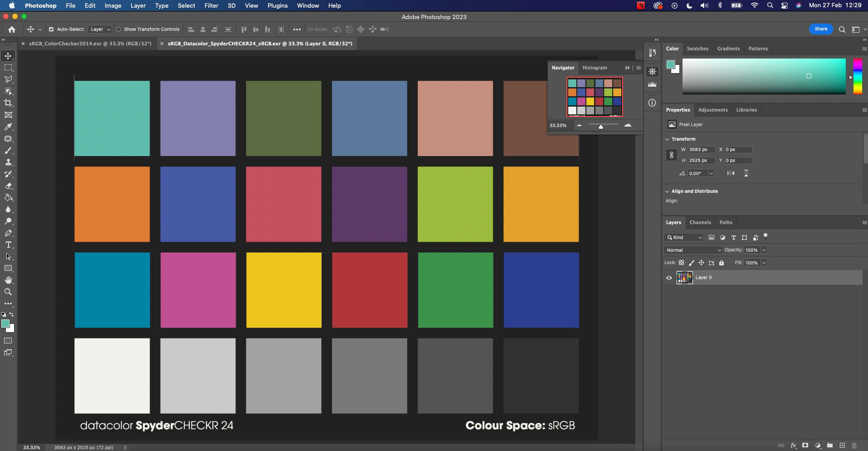Switch to sRGB_ColorChecker2014.exr document tab
This screenshot has width=868, height=451.
pyautogui.click(x=90, y=44)
